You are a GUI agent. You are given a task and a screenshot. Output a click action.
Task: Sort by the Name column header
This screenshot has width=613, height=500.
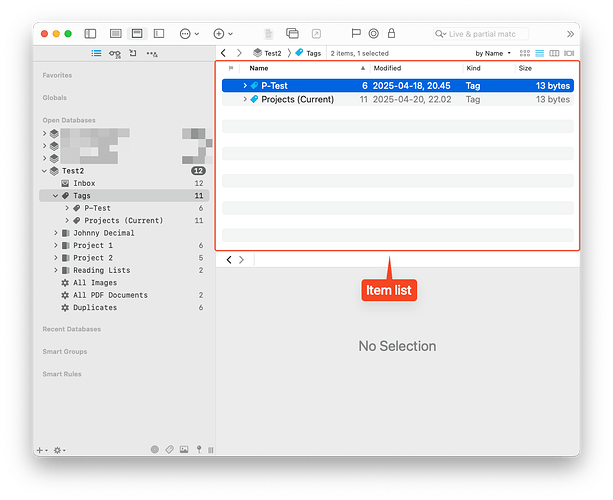(259, 68)
